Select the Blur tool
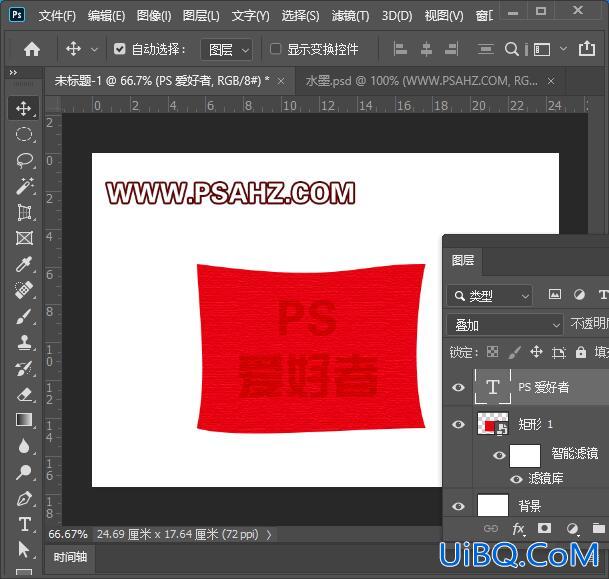Image resolution: width=609 pixels, height=579 pixels. [x=24, y=446]
